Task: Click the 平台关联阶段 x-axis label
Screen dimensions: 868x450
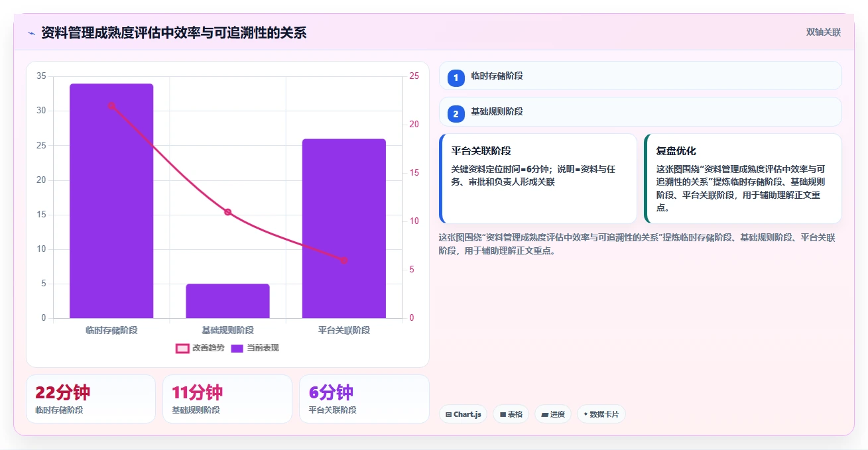Action: coord(343,330)
